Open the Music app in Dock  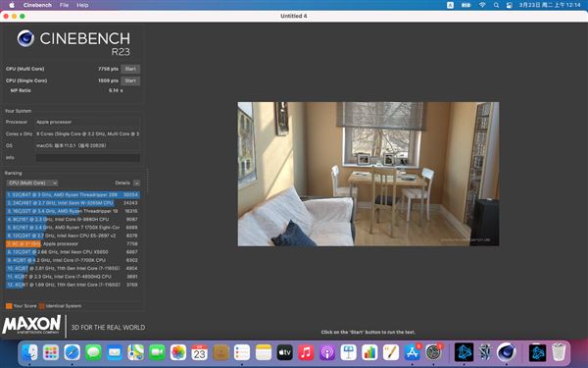(x=306, y=352)
